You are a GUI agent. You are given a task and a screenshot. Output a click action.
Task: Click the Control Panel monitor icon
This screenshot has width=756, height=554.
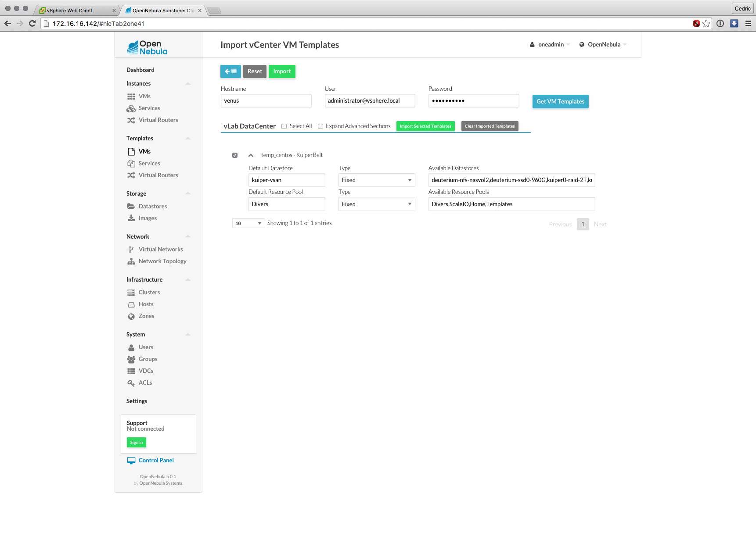[x=131, y=461]
